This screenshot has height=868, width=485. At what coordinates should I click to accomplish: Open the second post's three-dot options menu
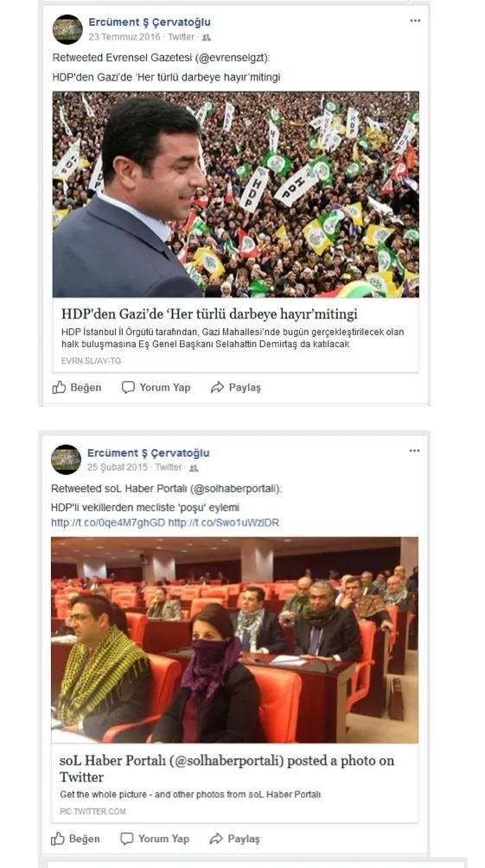tap(415, 451)
